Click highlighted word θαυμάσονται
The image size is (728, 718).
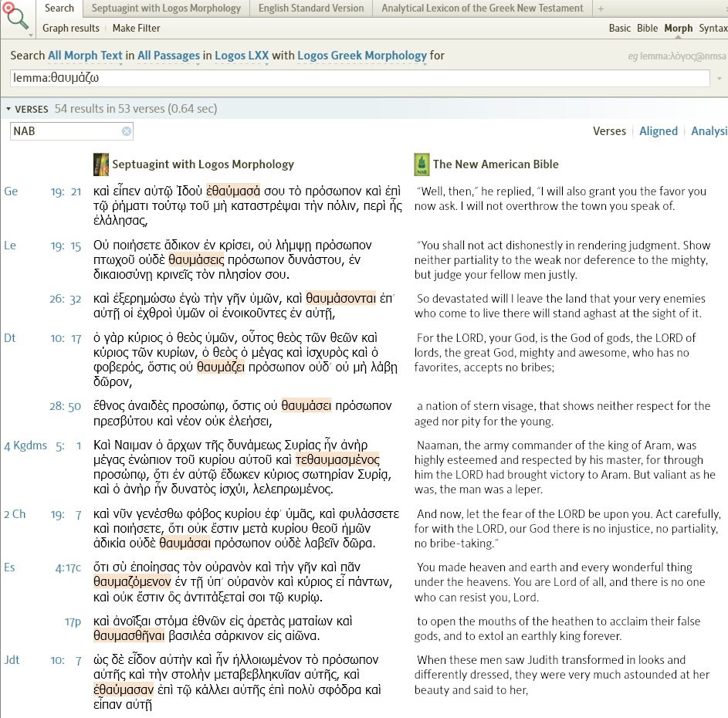[340, 299]
